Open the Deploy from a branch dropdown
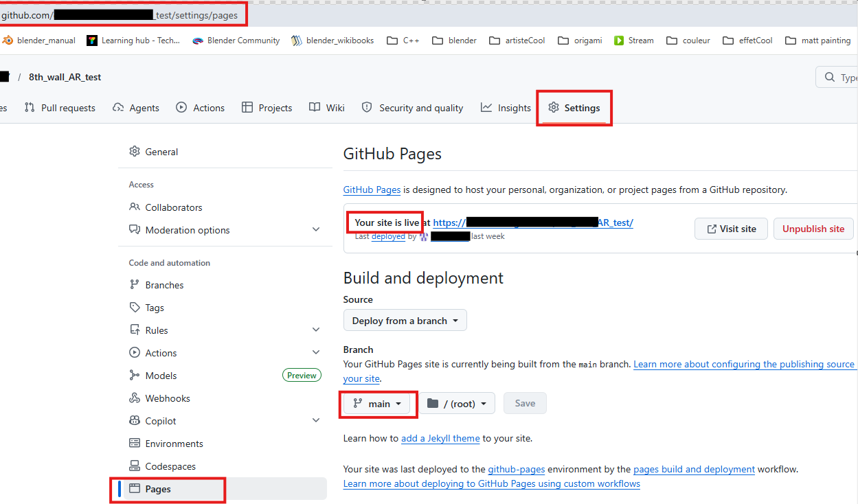858x504 pixels. 405,321
